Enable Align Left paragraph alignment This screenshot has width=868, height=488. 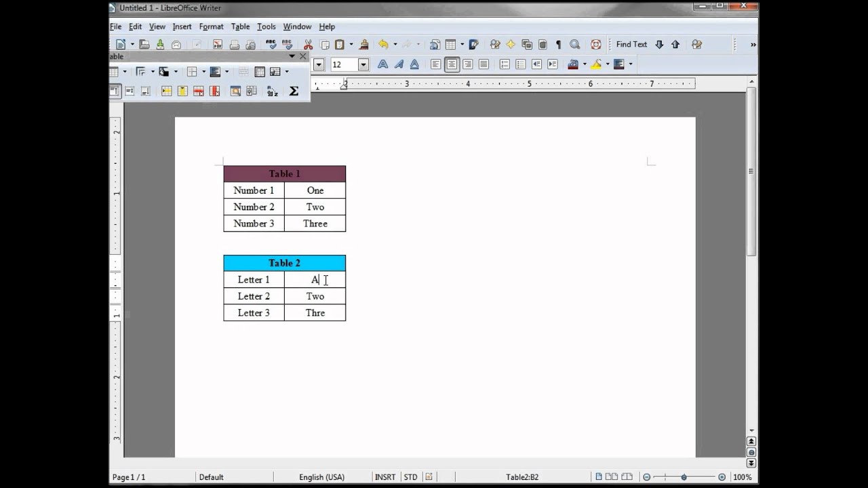click(x=435, y=64)
